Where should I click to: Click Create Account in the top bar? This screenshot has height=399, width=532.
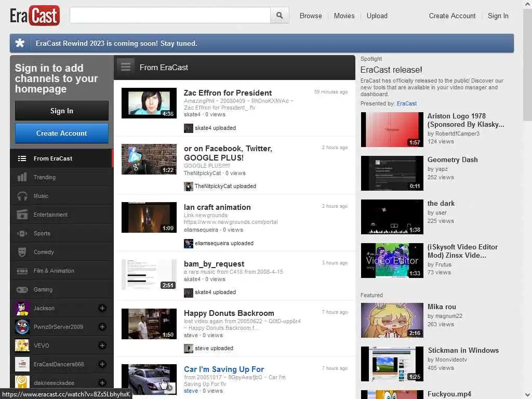click(x=452, y=16)
